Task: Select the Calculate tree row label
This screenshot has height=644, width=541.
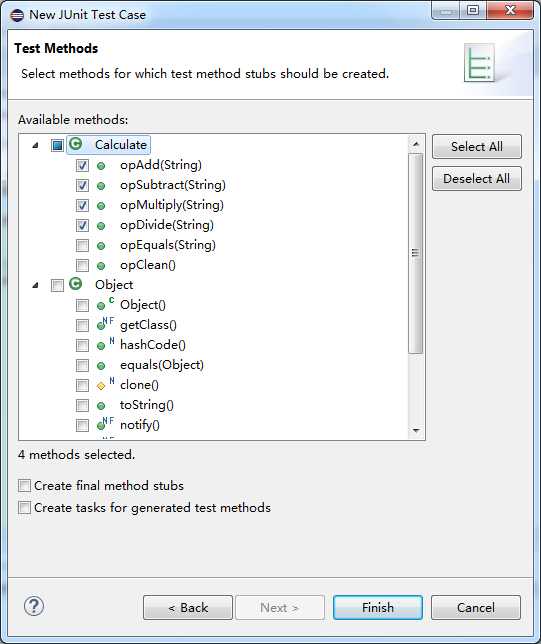Action: (x=121, y=145)
